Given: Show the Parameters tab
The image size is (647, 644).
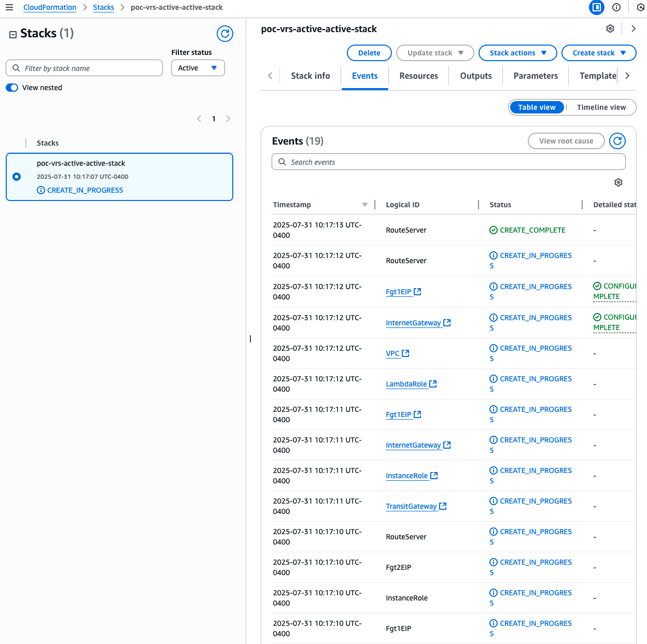Looking at the screenshot, I should pyautogui.click(x=536, y=76).
